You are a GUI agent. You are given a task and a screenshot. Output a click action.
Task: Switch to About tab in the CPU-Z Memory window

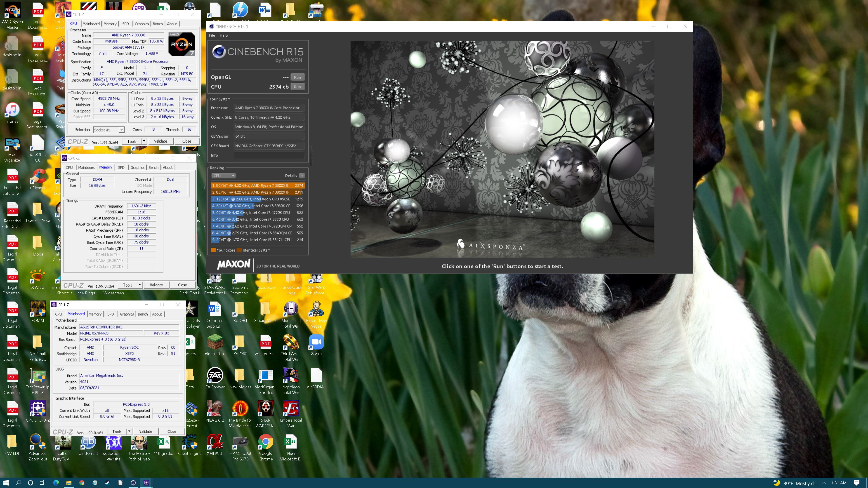168,167
